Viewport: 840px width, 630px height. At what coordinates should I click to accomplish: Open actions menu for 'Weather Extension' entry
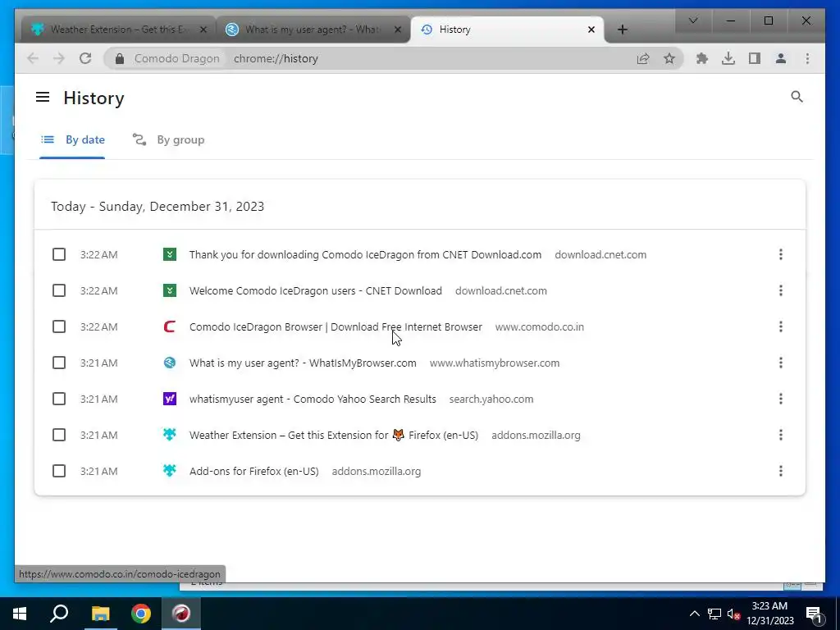pos(781,435)
